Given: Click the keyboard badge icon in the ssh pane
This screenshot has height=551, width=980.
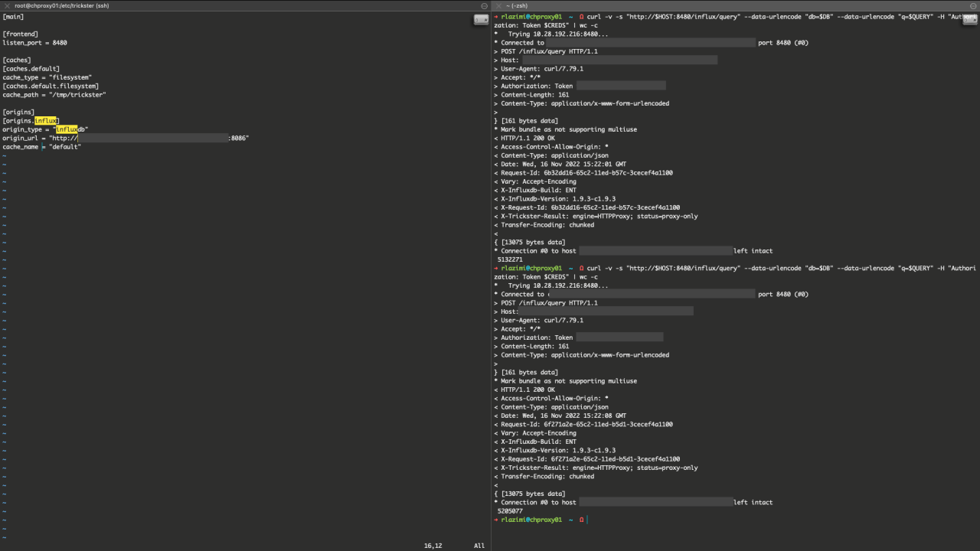Looking at the screenshot, I should [481, 20].
